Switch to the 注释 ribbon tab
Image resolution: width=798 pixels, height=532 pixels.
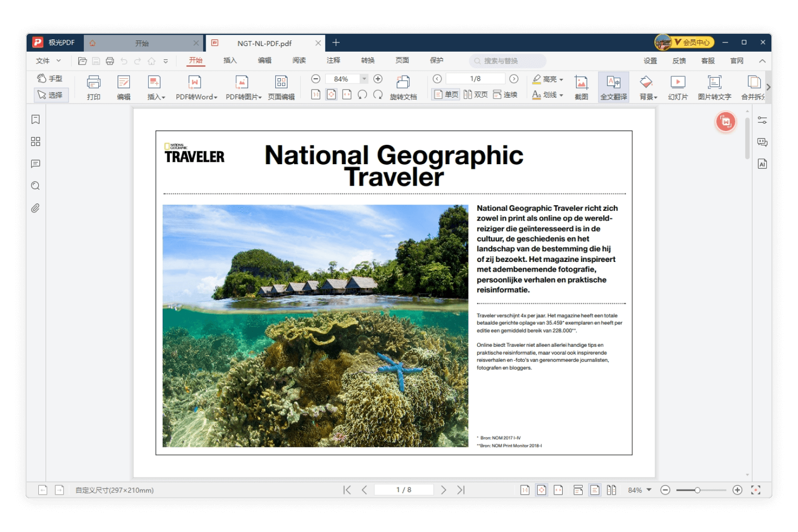(x=334, y=60)
